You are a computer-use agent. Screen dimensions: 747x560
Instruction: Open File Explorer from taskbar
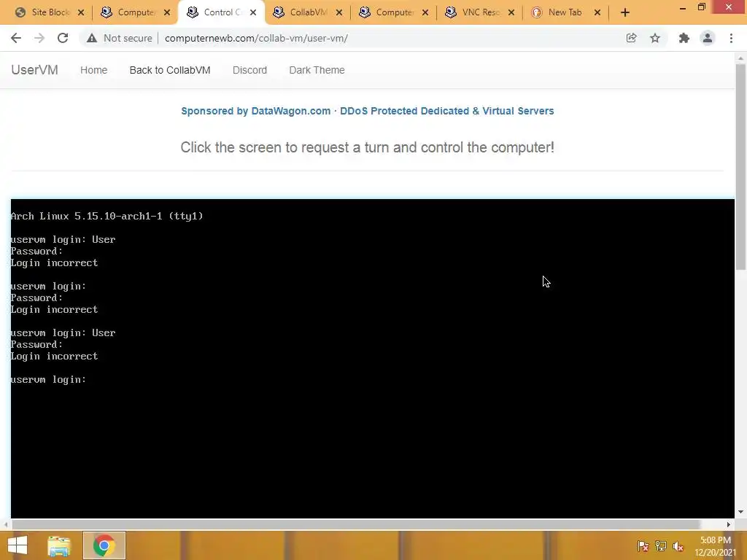click(59, 545)
